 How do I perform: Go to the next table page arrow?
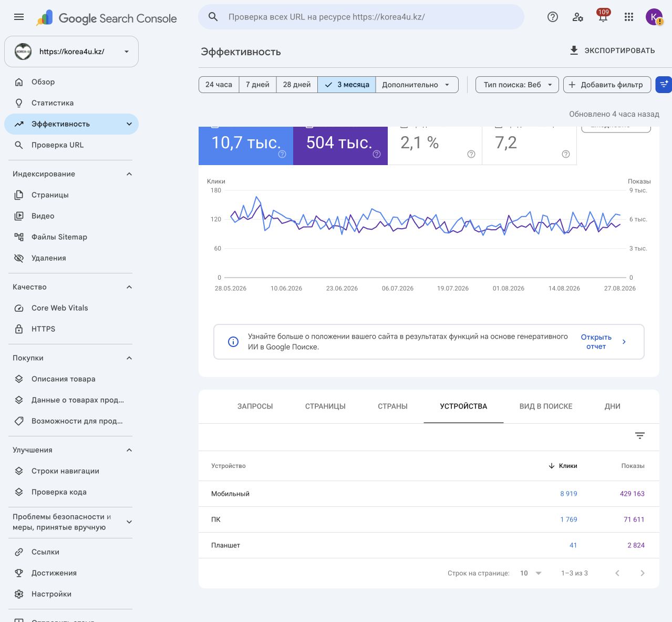(x=643, y=573)
